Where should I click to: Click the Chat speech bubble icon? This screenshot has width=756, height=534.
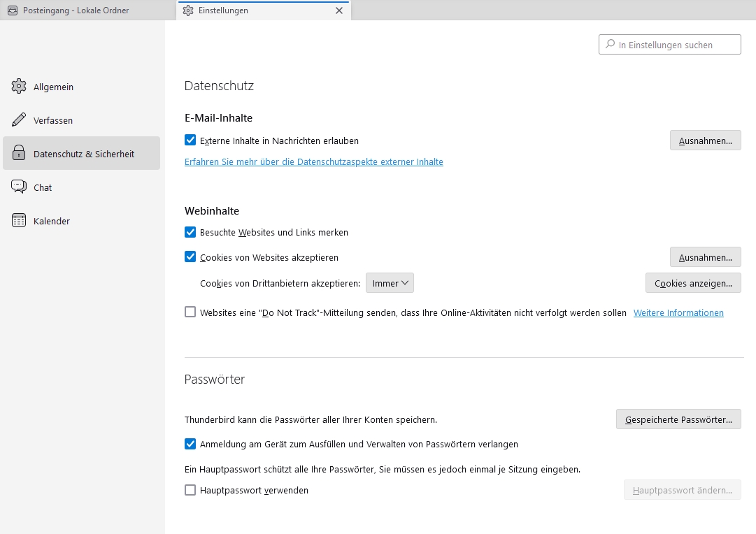(x=19, y=187)
